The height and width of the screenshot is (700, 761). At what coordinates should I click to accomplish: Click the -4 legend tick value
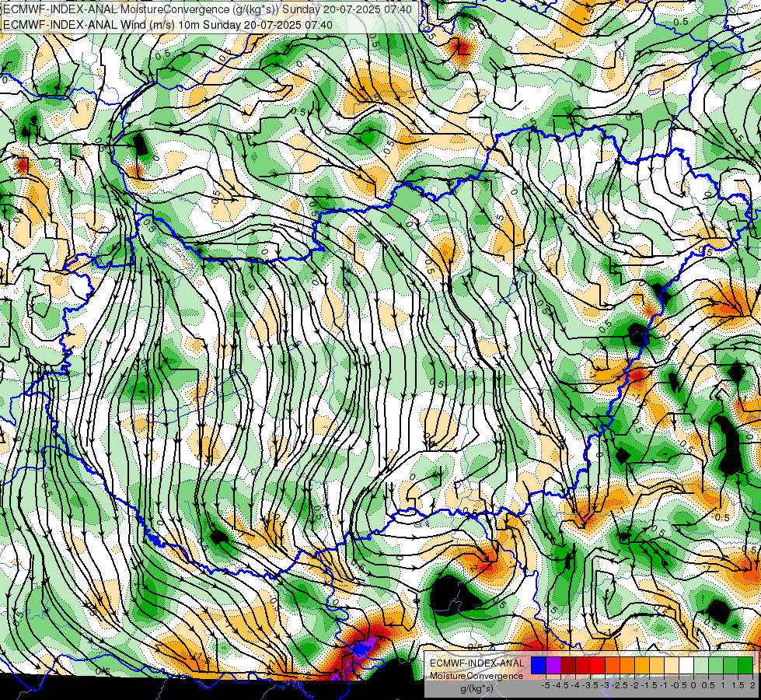tap(575, 685)
